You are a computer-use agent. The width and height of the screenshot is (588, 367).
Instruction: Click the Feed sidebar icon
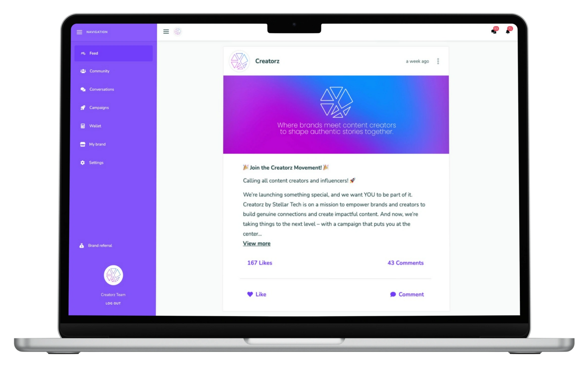[83, 53]
